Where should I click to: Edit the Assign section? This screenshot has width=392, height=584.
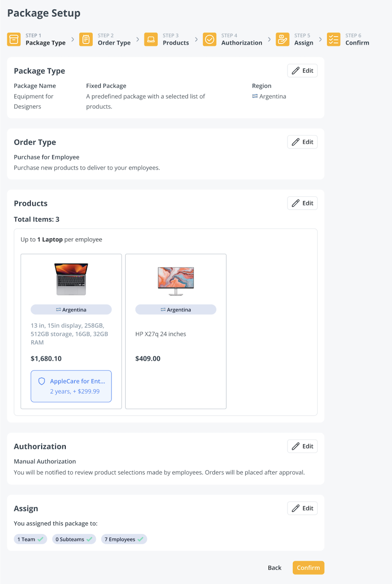(x=302, y=508)
